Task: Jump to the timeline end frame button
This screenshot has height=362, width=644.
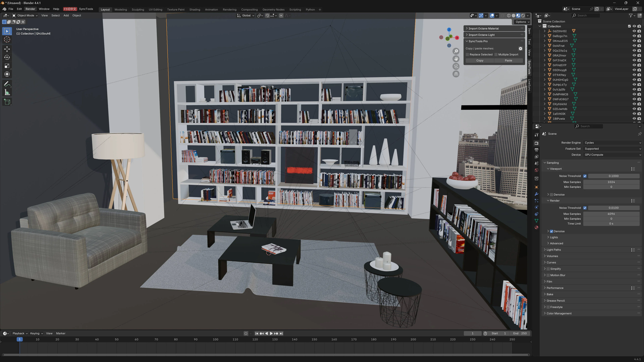Action: pyautogui.click(x=281, y=334)
